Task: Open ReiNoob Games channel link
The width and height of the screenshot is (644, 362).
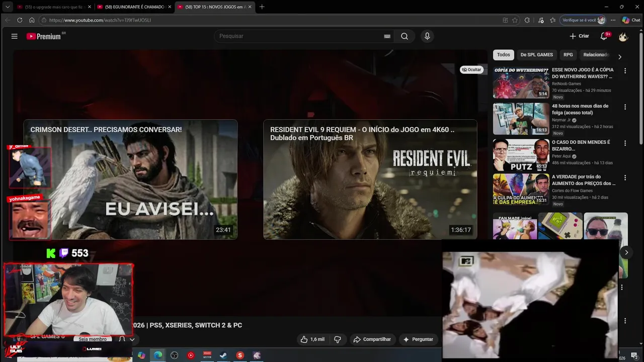Action: pos(566,84)
